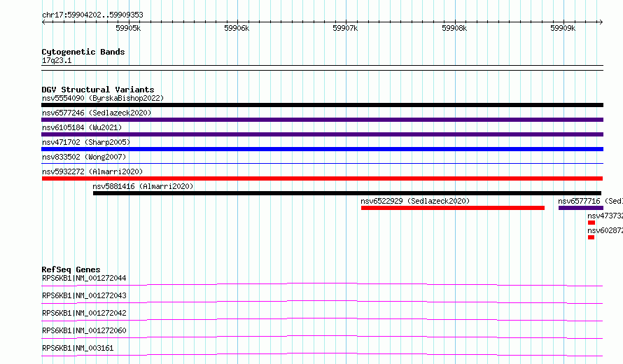Open variant nsv833502 (Wong2007) label
Screen dimensions: 623x364
84,157
